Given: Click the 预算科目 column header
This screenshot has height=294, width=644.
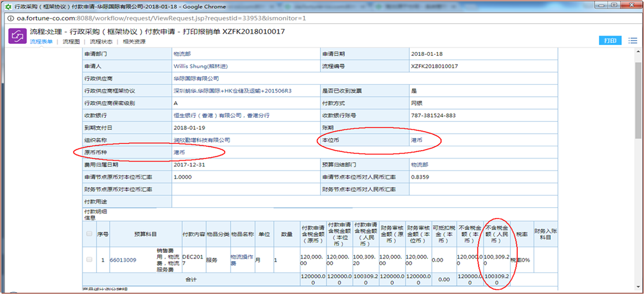Looking at the screenshot, I should [x=145, y=234].
